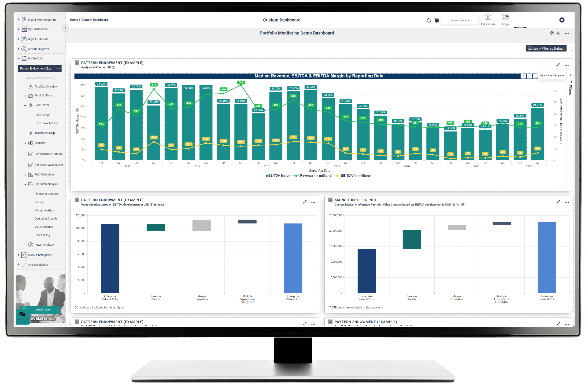This screenshot has width=588, height=385.
Task: Expand the Value Creation widget to fullscreen
Action: (x=305, y=202)
